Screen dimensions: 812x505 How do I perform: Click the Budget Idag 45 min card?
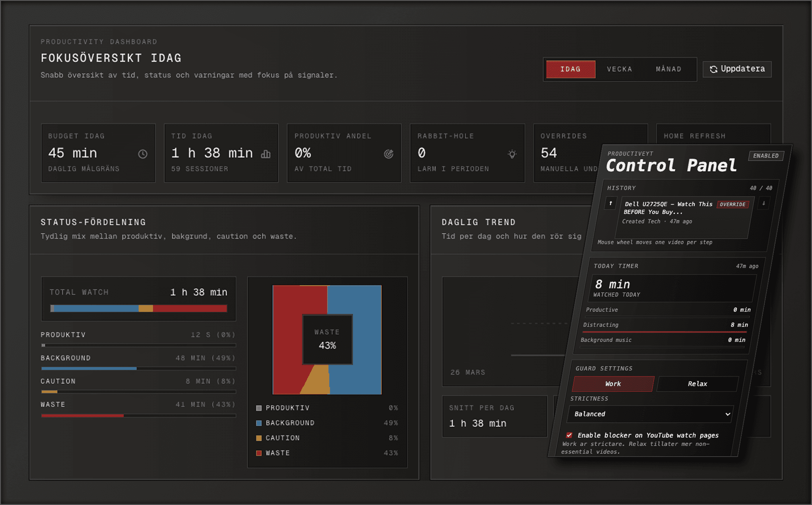98,153
